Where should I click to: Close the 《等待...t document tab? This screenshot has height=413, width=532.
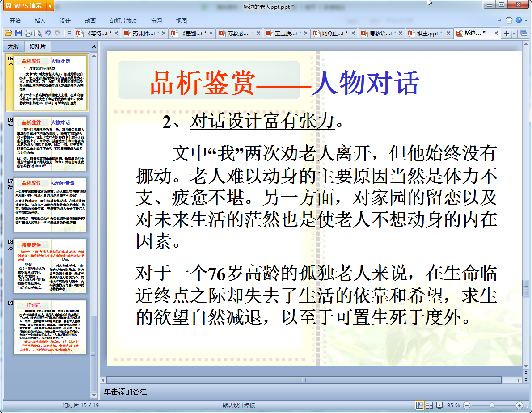pos(116,33)
